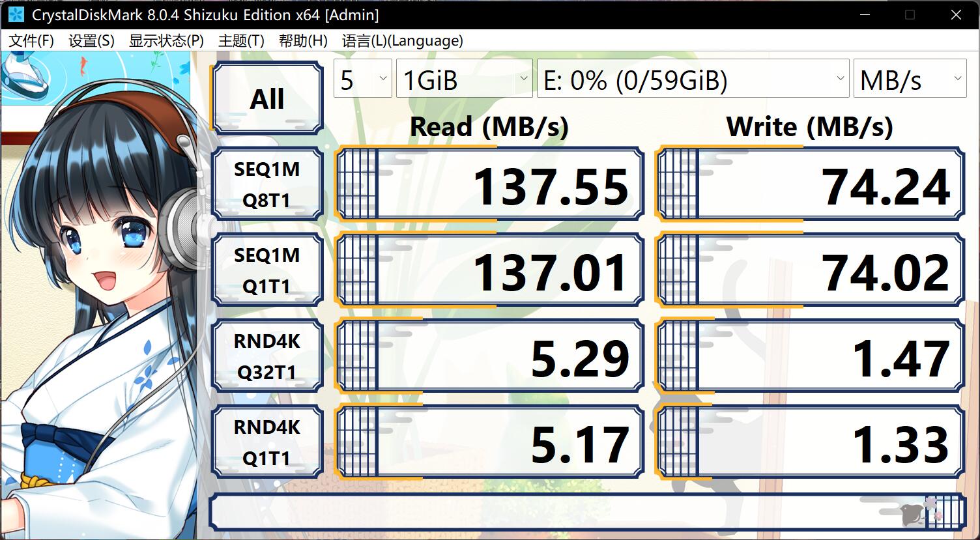980x540 pixels.
Task: Click the Write (MB/s) column header
Action: click(810, 126)
